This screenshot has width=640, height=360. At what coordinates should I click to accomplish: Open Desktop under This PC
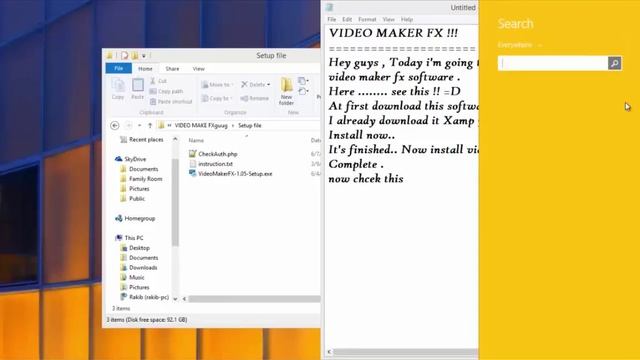click(135, 248)
